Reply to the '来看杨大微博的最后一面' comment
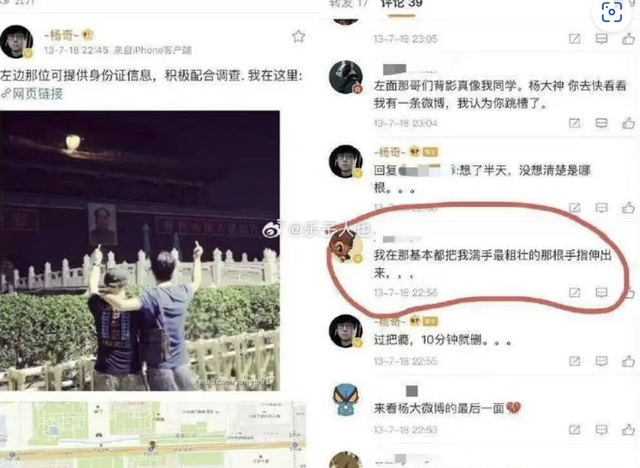Viewport: 640px width, 468px height. [x=601, y=429]
